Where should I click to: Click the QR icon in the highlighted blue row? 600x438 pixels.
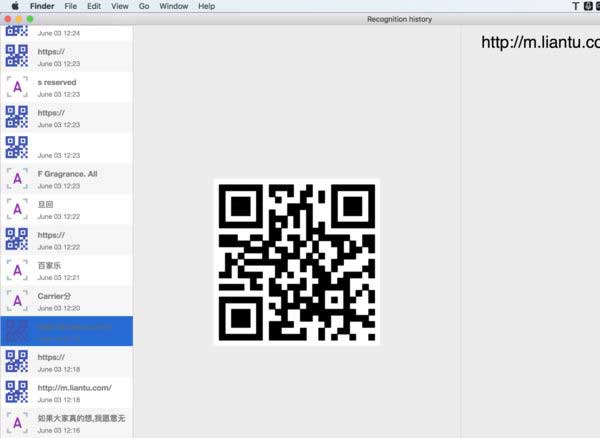16,331
